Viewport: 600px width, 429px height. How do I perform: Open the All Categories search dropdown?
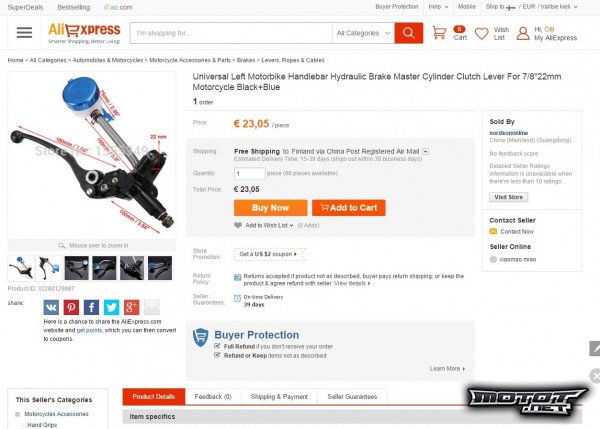pos(363,33)
